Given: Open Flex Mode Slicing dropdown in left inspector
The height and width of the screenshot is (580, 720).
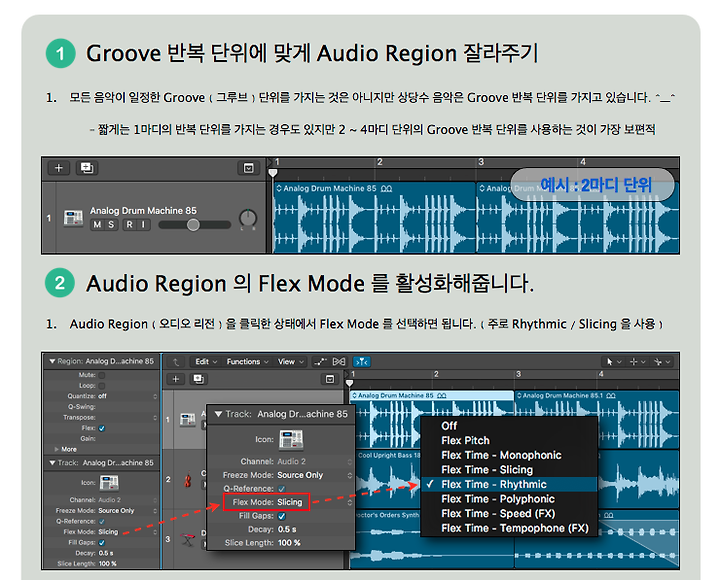Looking at the screenshot, I should coord(108,532).
